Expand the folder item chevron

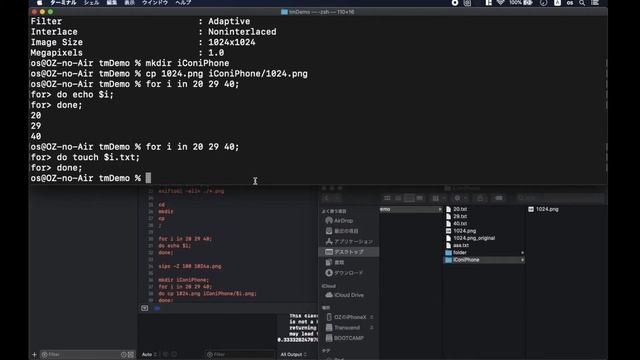pos(522,253)
